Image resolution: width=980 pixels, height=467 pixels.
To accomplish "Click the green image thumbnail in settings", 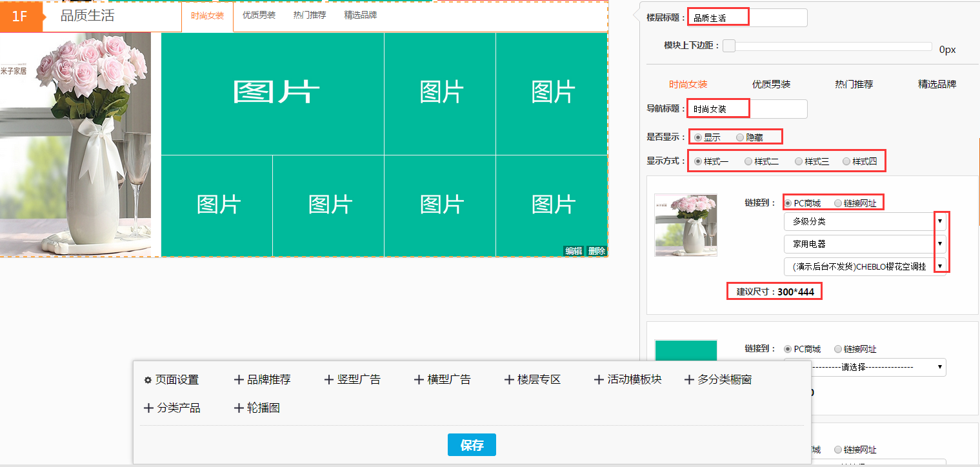I will [686, 352].
